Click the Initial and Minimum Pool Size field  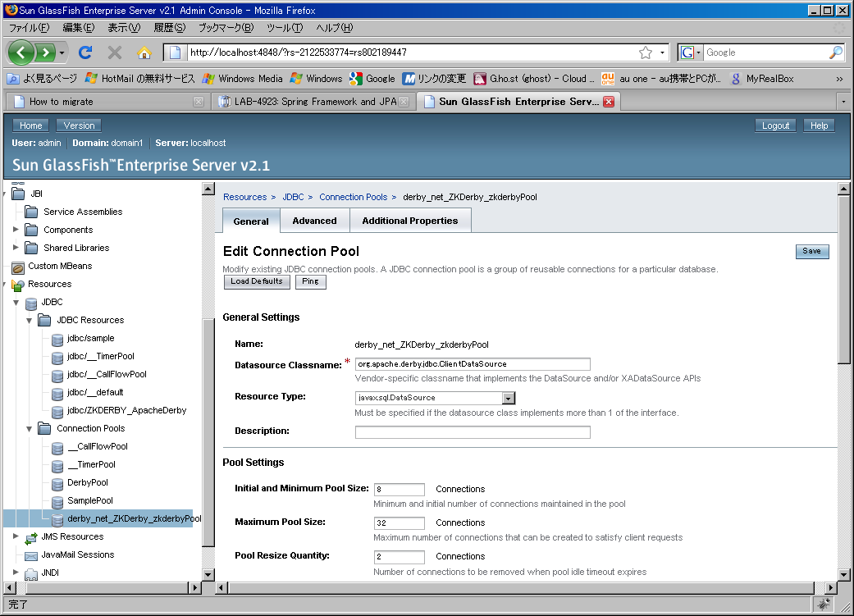pos(400,489)
